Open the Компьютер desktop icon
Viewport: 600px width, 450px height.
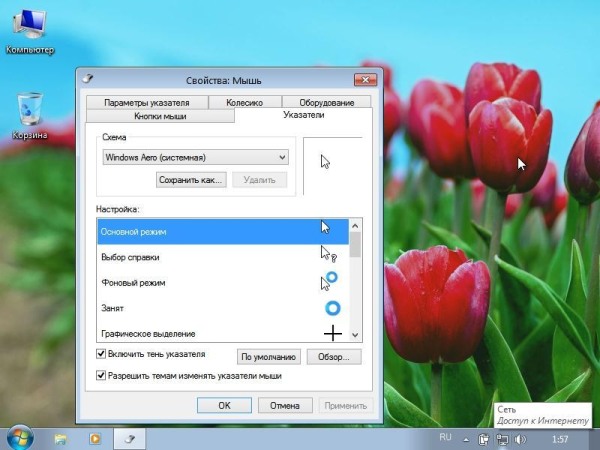(30, 32)
